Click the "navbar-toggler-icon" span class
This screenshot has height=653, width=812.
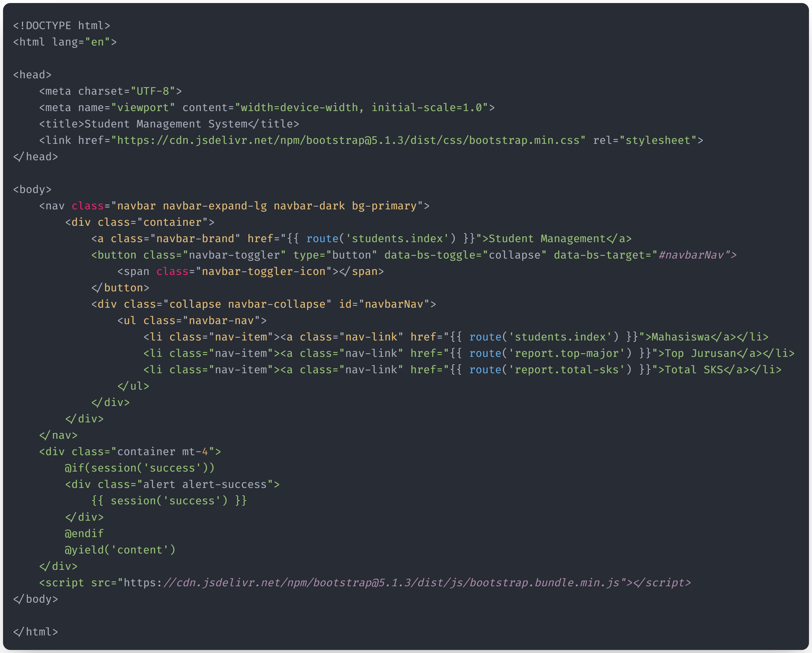(x=264, y=271)
